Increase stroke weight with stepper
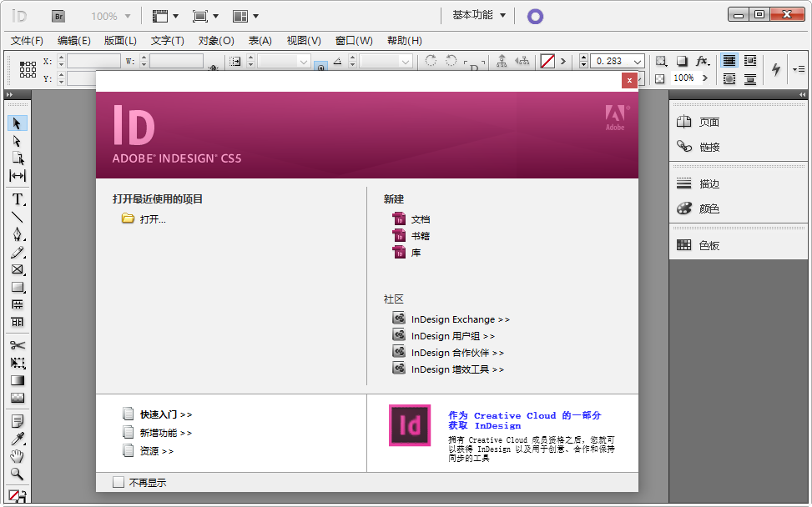The image size is (812, 507). (583, 58)
